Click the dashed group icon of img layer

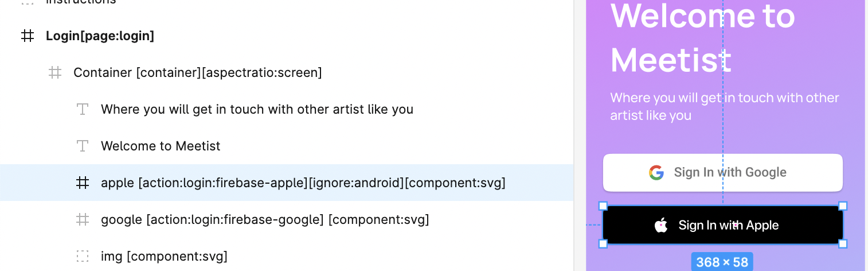(83, 256)
